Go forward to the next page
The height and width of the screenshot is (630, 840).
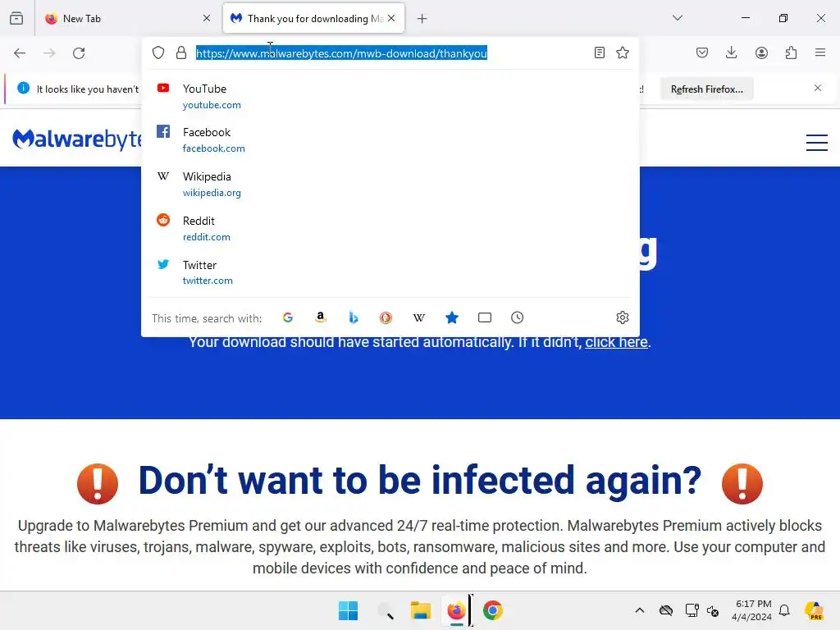coord(49,53)
